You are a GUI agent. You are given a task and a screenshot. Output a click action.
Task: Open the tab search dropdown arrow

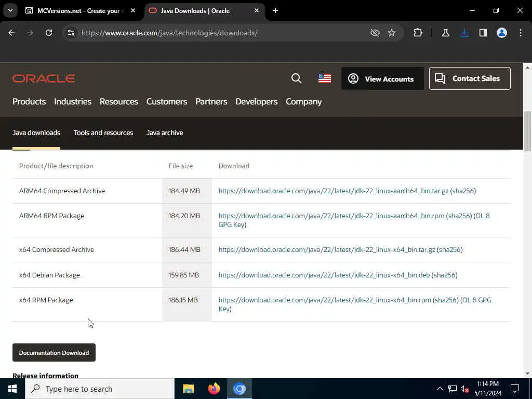click(x=10, y=10)
